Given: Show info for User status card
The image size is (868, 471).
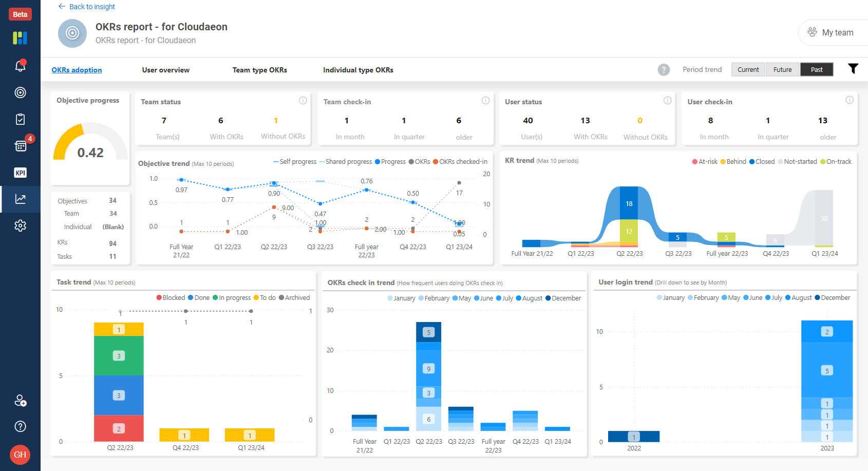Looking at the screenshot, I should 667,101.
